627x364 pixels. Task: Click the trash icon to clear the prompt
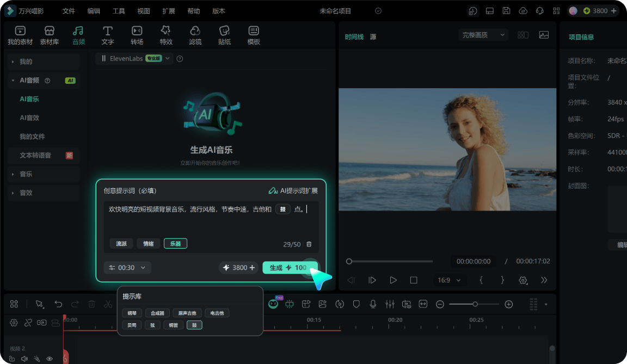pos(309,244)
